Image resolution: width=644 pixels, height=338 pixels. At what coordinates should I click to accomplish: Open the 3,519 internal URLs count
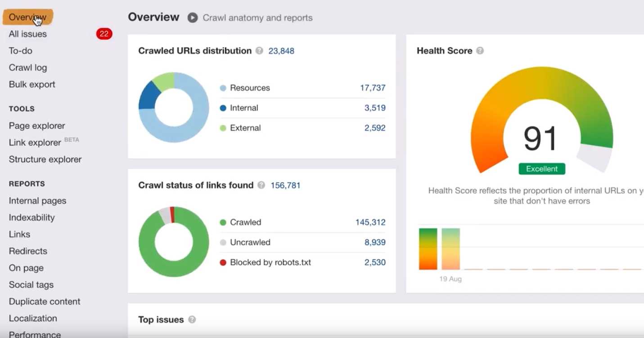coord(374,108)
